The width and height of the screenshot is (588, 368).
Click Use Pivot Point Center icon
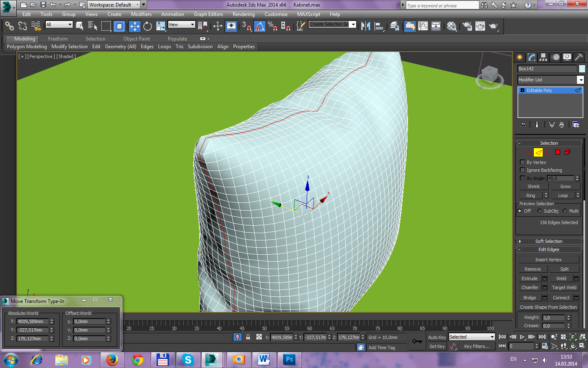pyautogui.click(x=203, y=26)
